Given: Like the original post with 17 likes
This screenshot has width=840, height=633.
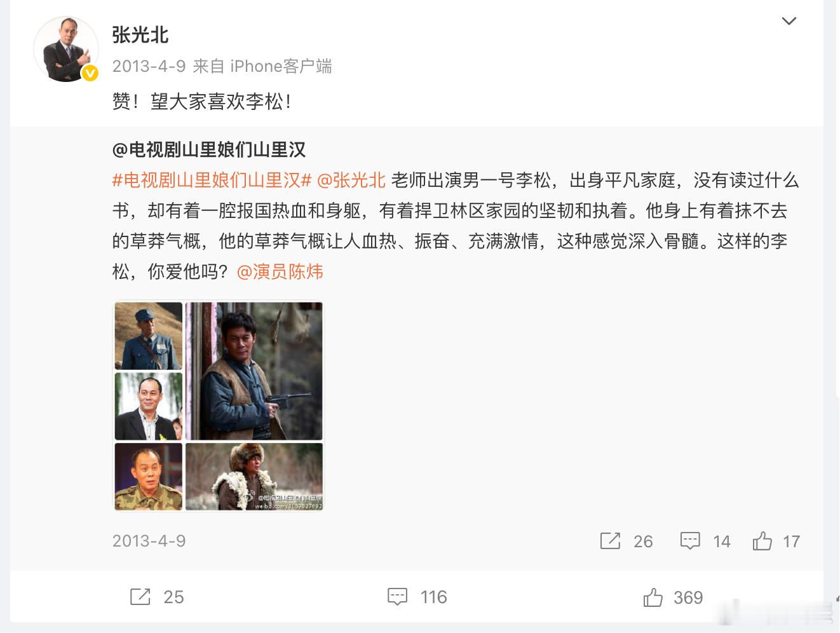Looking at the screenshot, I should coord(762,541).
